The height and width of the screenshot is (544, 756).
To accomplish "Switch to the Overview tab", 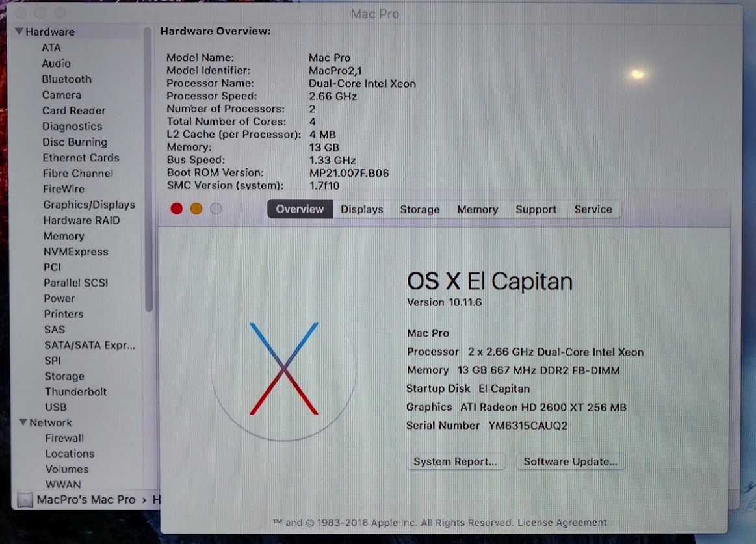I will click(x=300, y=209).
